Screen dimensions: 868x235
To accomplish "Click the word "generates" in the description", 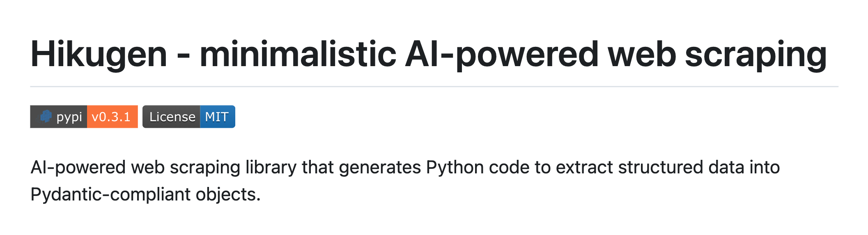I will click(380, 168).
